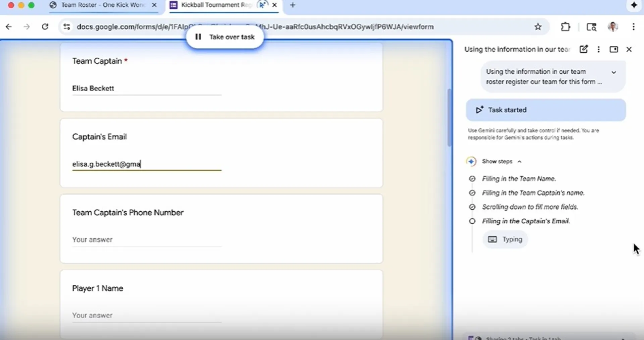Expand the prompt message chevron
This screenshot has height=340, width=644.
613,72
